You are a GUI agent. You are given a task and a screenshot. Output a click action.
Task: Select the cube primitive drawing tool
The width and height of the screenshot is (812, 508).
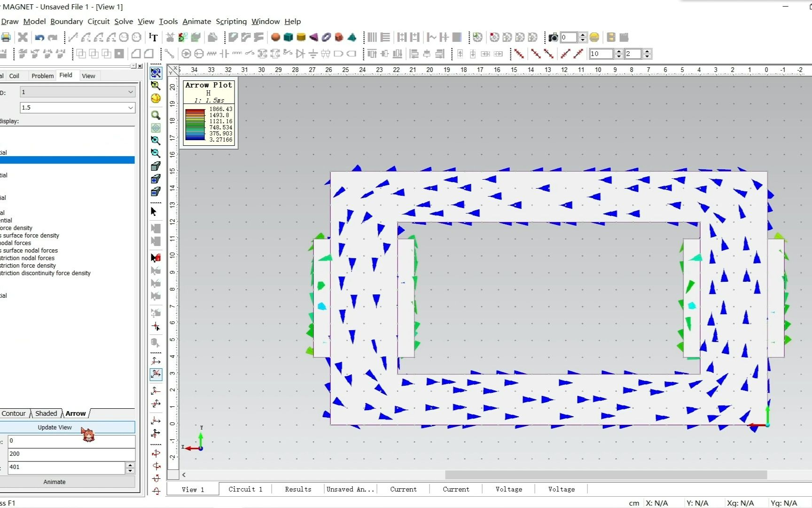click(288, 37)
